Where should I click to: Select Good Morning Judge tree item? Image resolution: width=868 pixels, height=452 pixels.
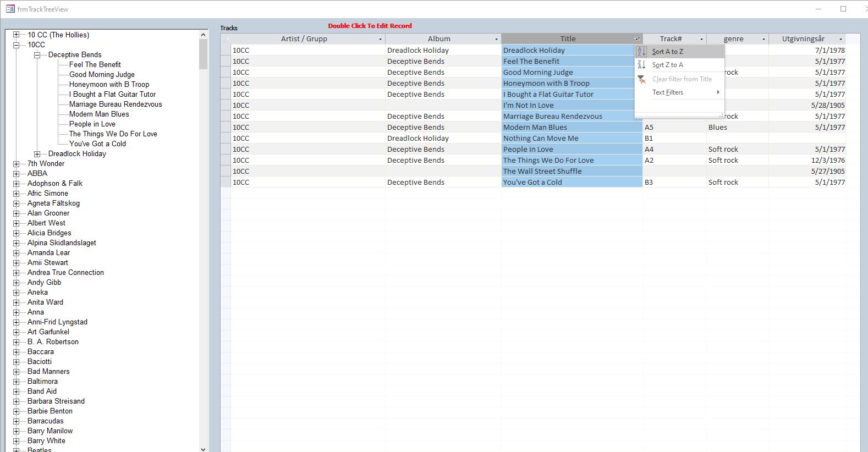pos(102,74)
